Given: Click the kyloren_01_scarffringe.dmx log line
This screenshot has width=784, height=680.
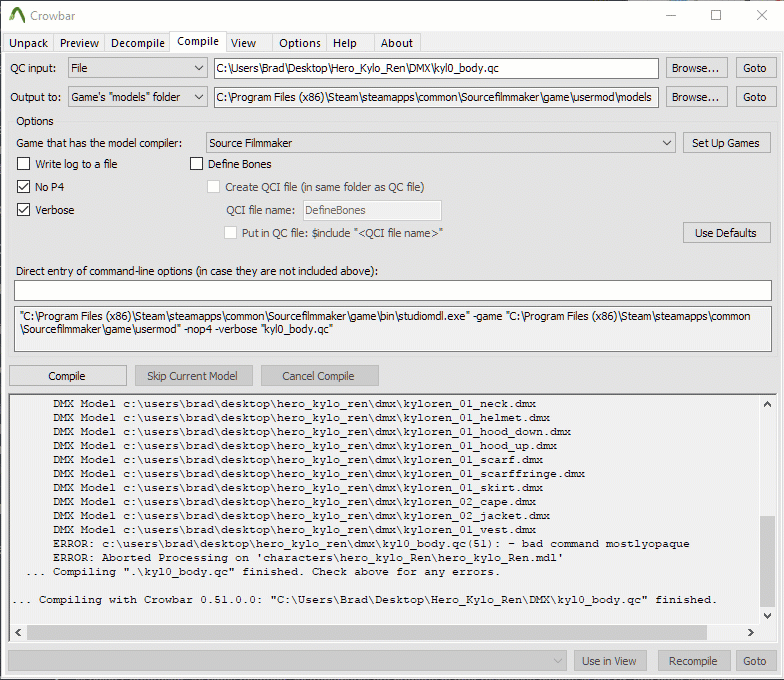Looking at the screenshot, I should (318, 474).
